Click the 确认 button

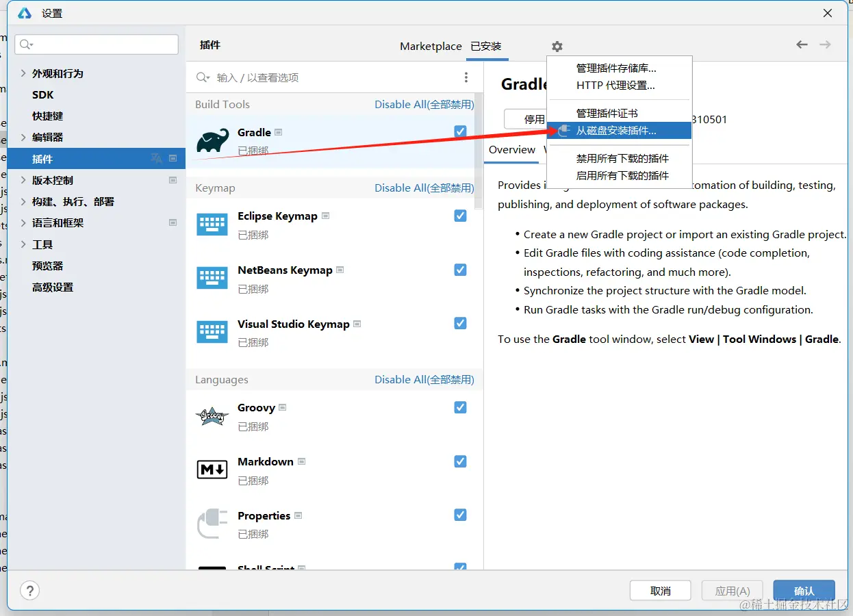point(804,591)
